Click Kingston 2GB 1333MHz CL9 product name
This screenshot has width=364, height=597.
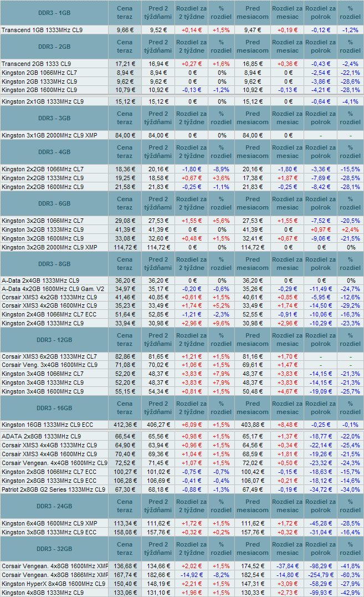pyautogui.click(x=39, y=81)
